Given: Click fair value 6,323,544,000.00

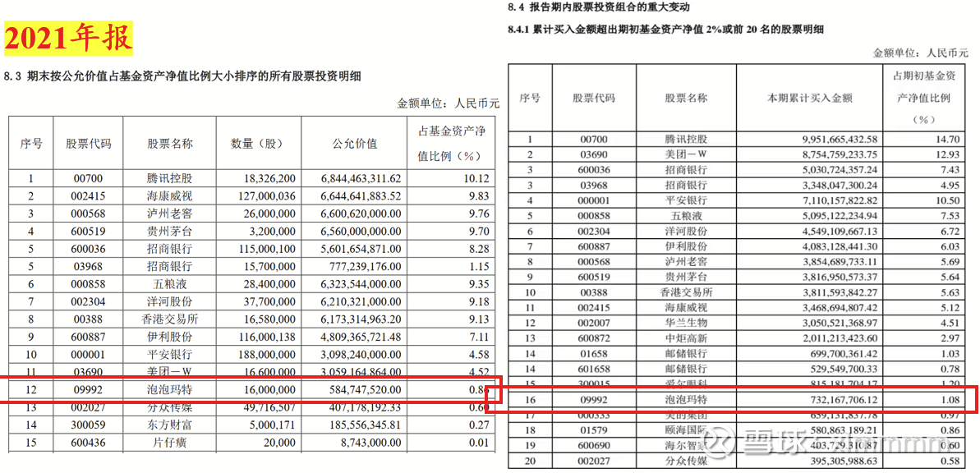Looking at the screenshot, I should [361, 283].
